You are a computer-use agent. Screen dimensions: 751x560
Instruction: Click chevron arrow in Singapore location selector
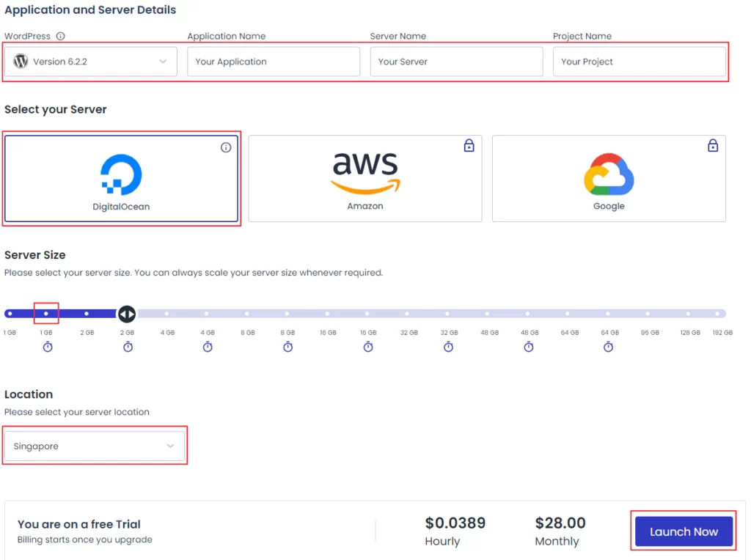click(170, 446)
